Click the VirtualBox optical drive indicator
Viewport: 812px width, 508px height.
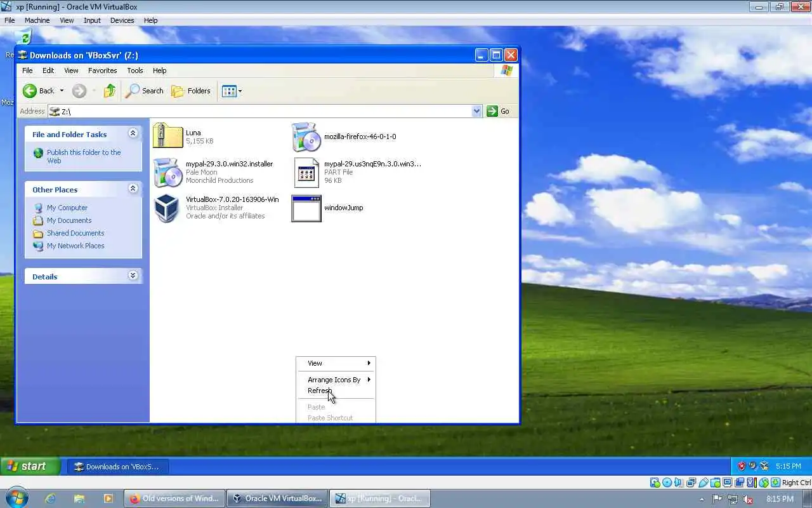coord(667,483)
